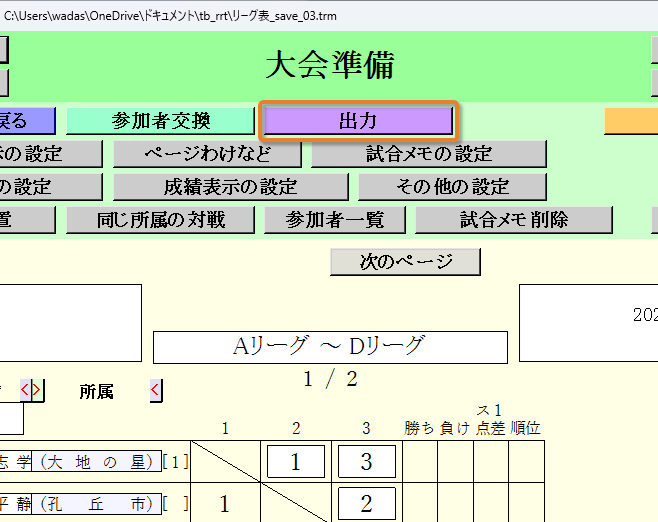Click the file path in the title bar
This screenshot has width=658, height=522.
[170, 16]
